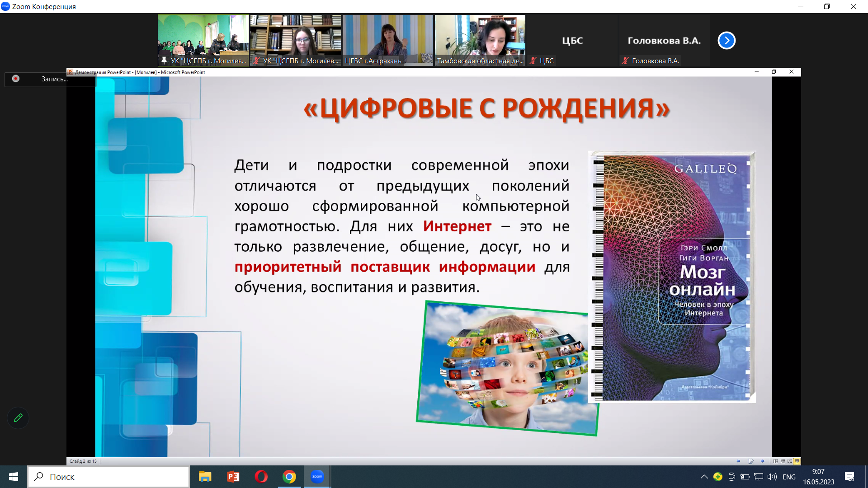Image resolution: width=868 pixels, height=488 pixels.
Task: Go to previous slide in PowerPoint status bar
Action: (738, 461)
